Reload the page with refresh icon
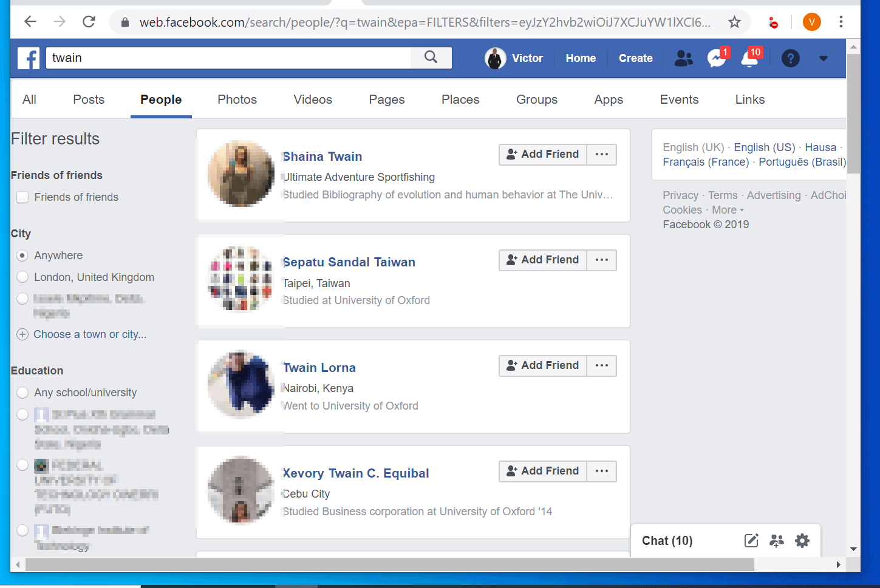The width and height of the screenshot is (880, 588). click(89, 22)
